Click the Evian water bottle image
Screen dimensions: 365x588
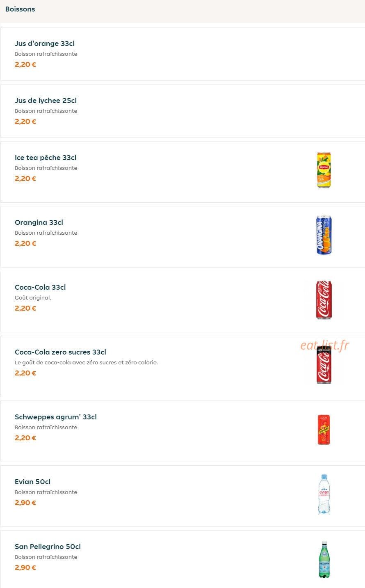click(324, 494)
